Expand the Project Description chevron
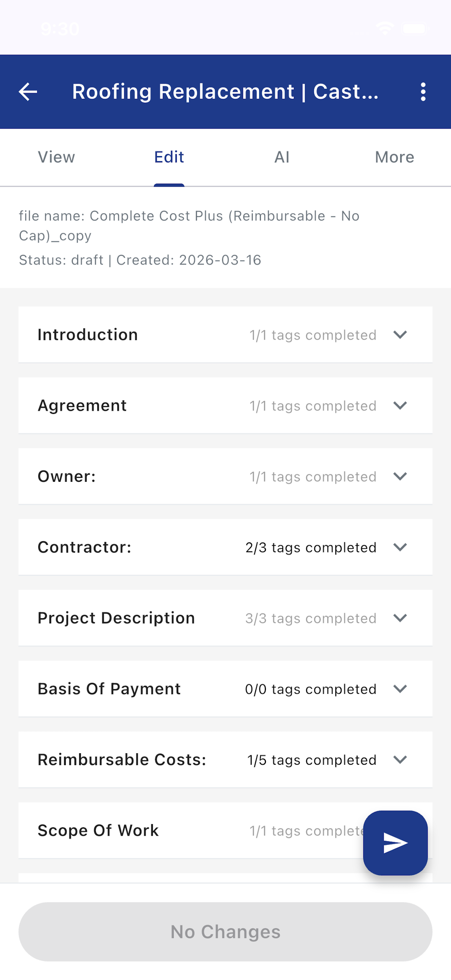The image size is (451, 980). (x=400, y=618)
